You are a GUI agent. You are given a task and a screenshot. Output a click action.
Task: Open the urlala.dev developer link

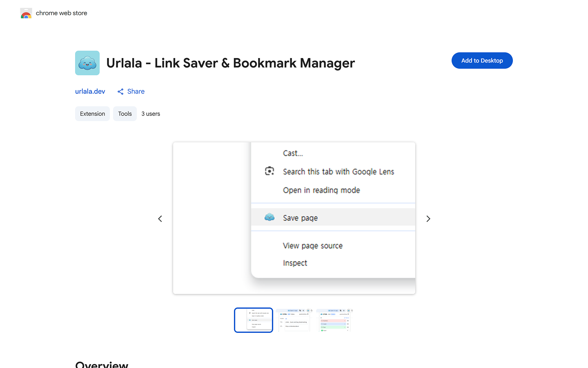coord(90,91)
